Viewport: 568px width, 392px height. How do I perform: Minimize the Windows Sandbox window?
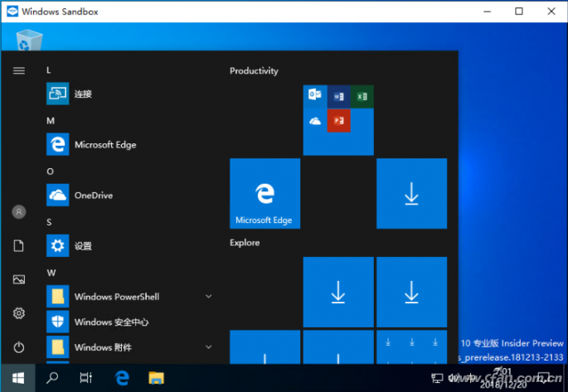pos(488,12)
